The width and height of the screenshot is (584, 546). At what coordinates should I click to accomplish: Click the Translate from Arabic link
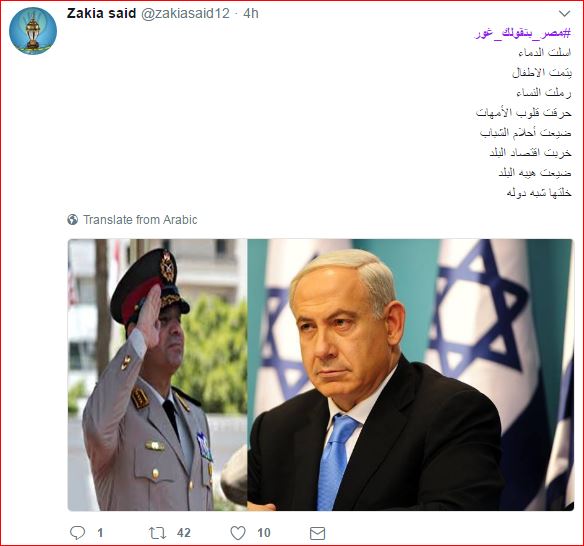point(140,220)
